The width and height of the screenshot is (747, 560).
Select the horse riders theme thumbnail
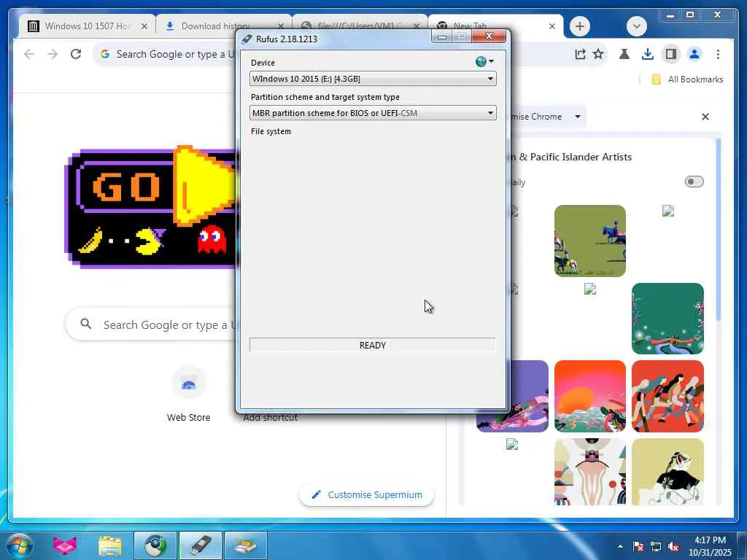click(589, 241)
